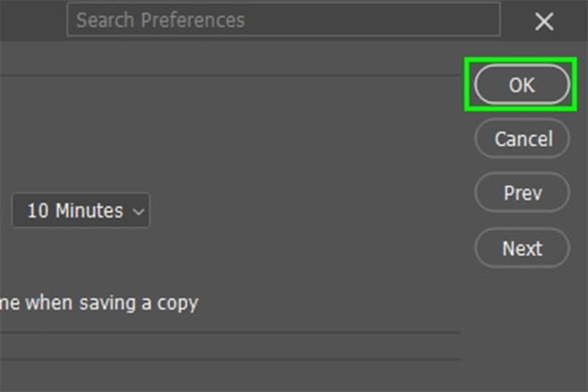
Task: Apply settings by clicking the green-outlined OK
Action: coord(521,85)
